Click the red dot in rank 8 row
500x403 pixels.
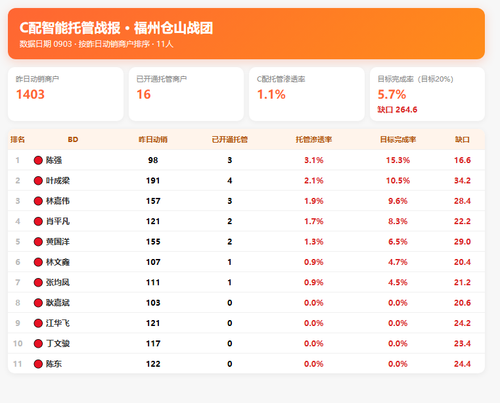[x=38, y=303]
